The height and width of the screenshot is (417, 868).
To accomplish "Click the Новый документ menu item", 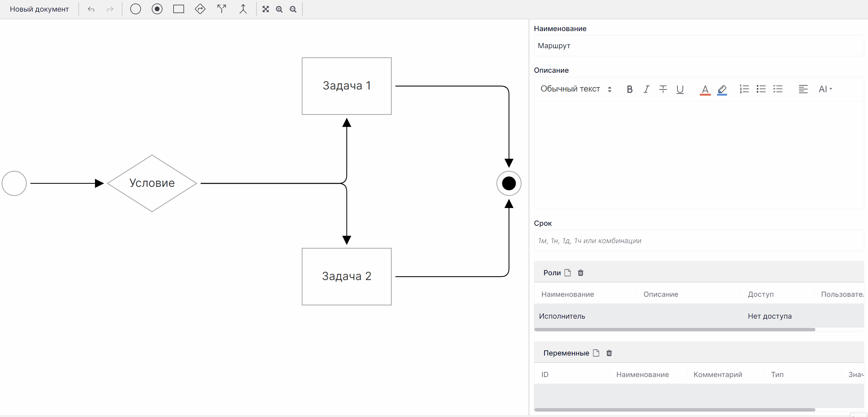I will (x=39, y=9).
